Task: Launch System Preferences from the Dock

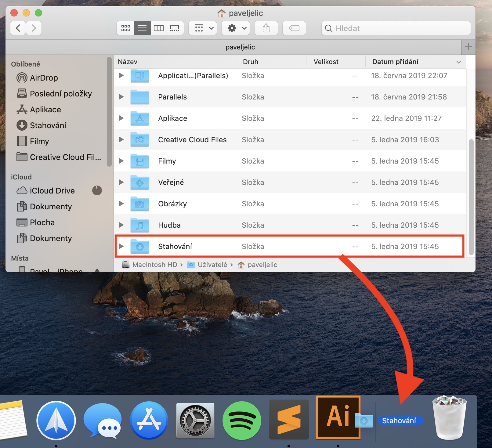Action: [195, 421]
